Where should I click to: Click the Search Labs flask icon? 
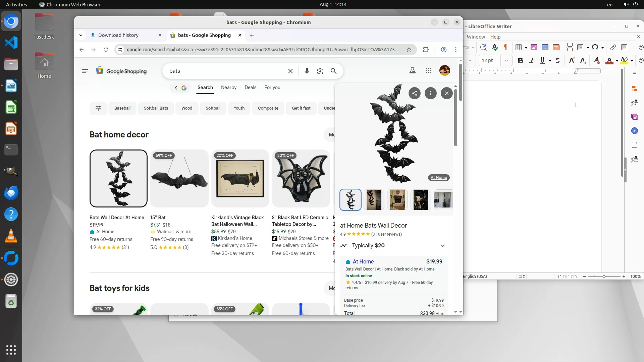point(413,71)
